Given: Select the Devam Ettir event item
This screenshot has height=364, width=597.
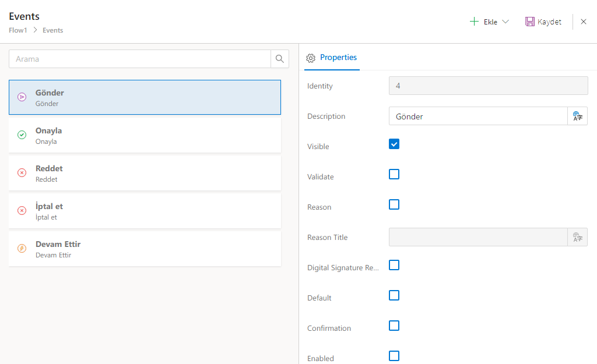Looking at the screenshot, I should [x=145, y=249].
